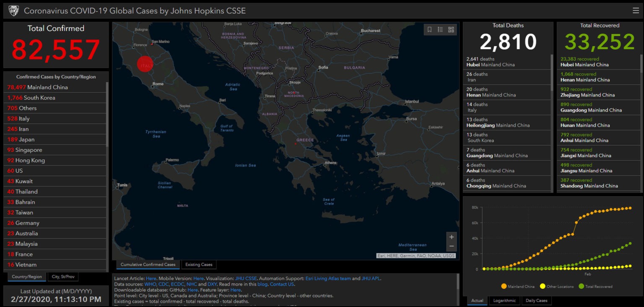Zoom in on the map
This screenshot has height=307, width=644.
pos(452,237)
